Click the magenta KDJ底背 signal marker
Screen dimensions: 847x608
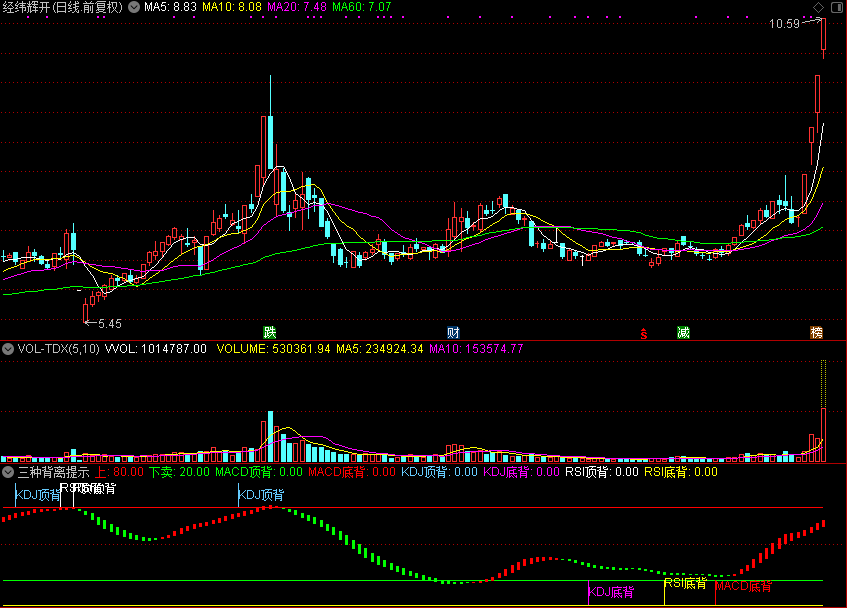coord(611,592)
